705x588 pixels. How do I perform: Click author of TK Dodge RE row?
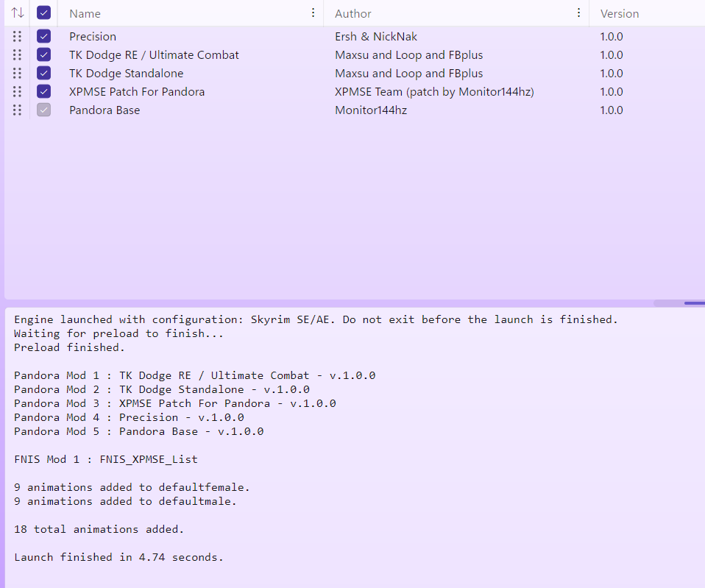(408, 55)
